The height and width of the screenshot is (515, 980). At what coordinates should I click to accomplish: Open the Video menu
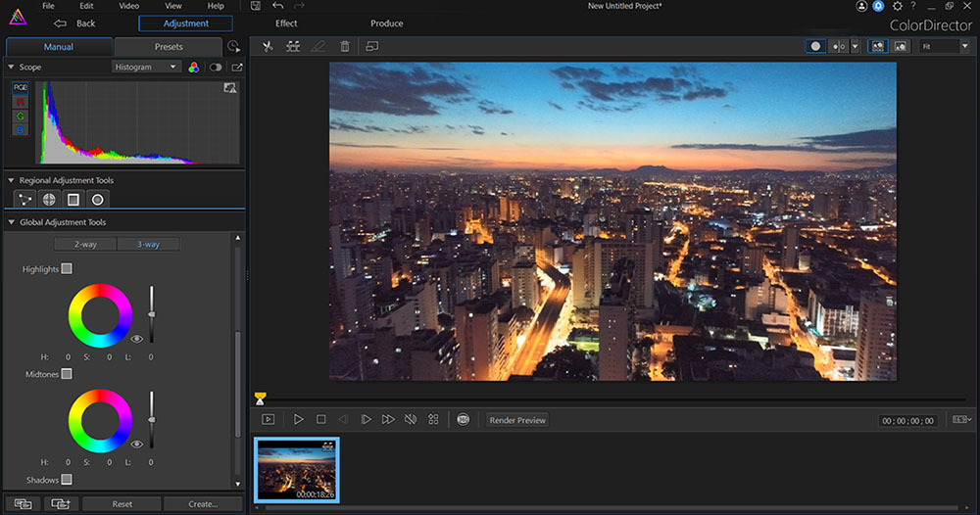point(128,6)
